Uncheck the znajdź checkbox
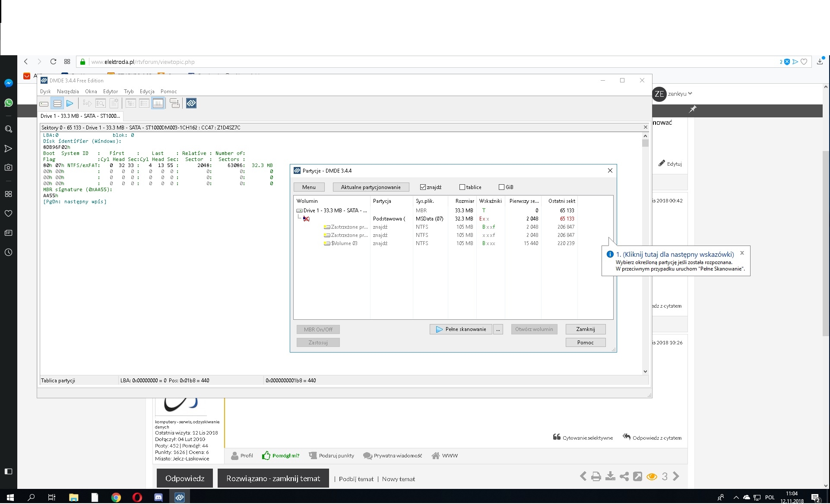This screenshot has height=504, width=830. pyautogui.click(x=423, y=187)
